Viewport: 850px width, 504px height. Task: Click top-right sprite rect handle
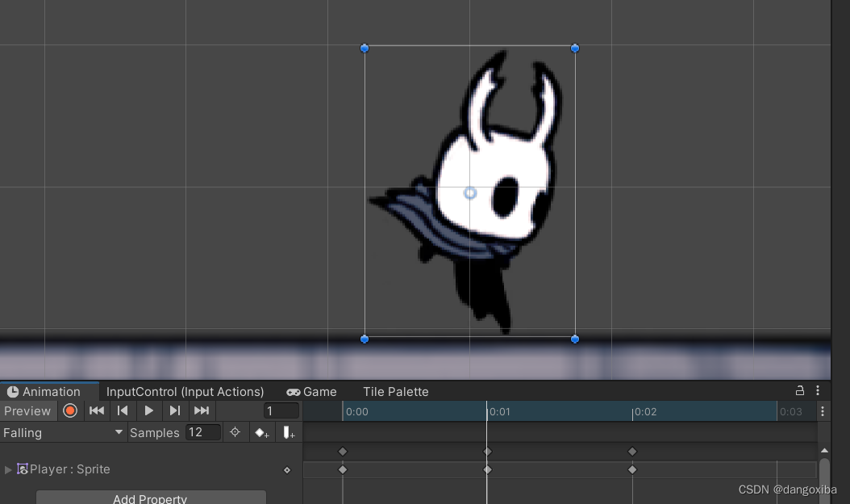[575, 48]
